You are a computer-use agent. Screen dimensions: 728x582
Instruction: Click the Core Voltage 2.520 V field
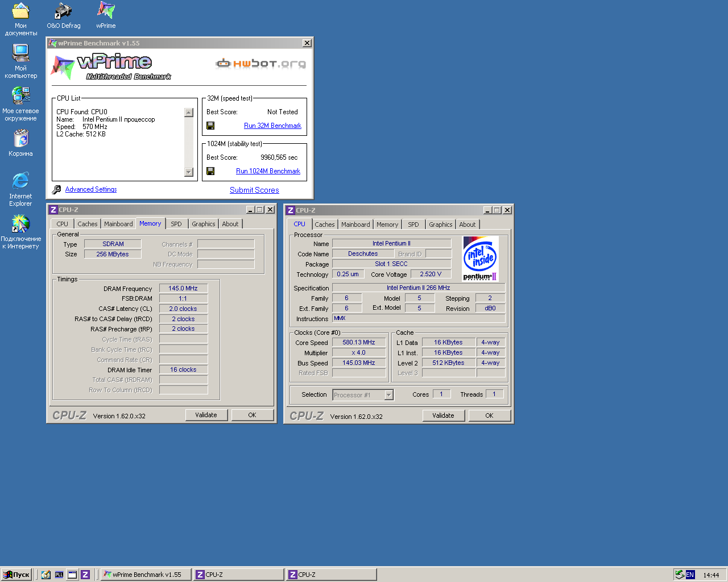(431, 274)
